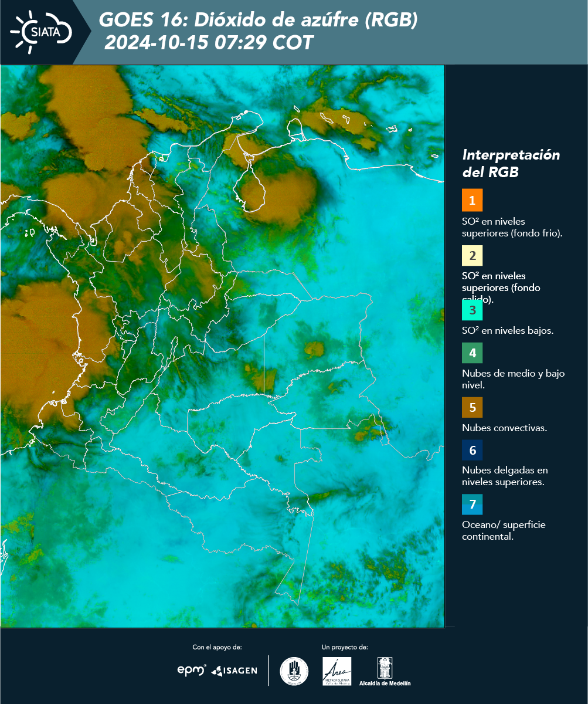Click the ISAGEN logo in the footer
588x704 pixels.
click(234, 671)
